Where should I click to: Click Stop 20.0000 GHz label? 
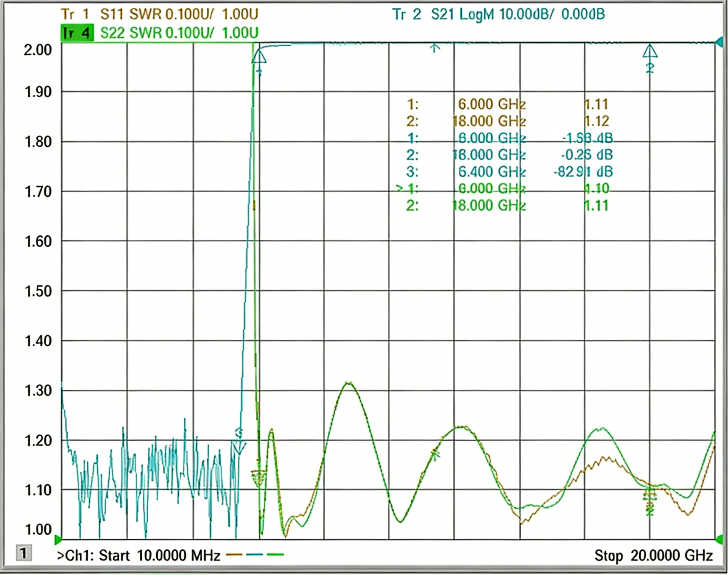click(x=653, y=556)
